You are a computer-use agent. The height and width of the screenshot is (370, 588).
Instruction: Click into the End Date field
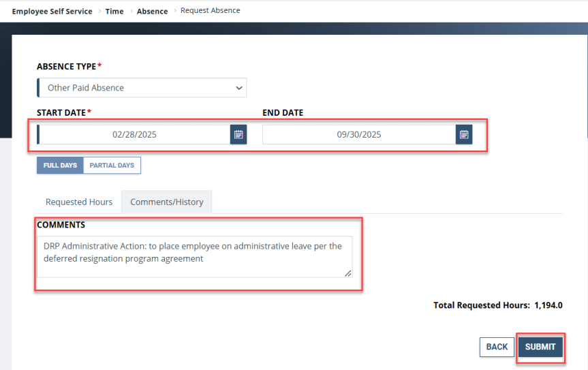point(358,135)
